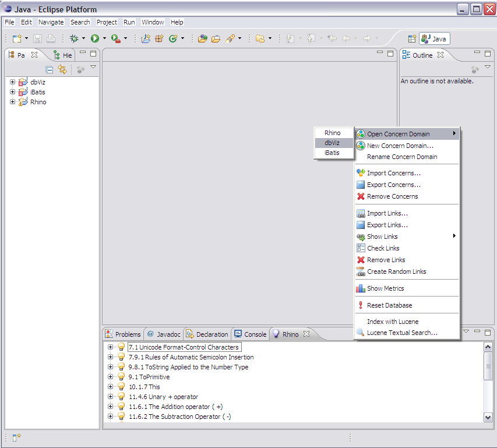Close the Rhino concern view tab
The image size is (497, 448).
[306, 334]
